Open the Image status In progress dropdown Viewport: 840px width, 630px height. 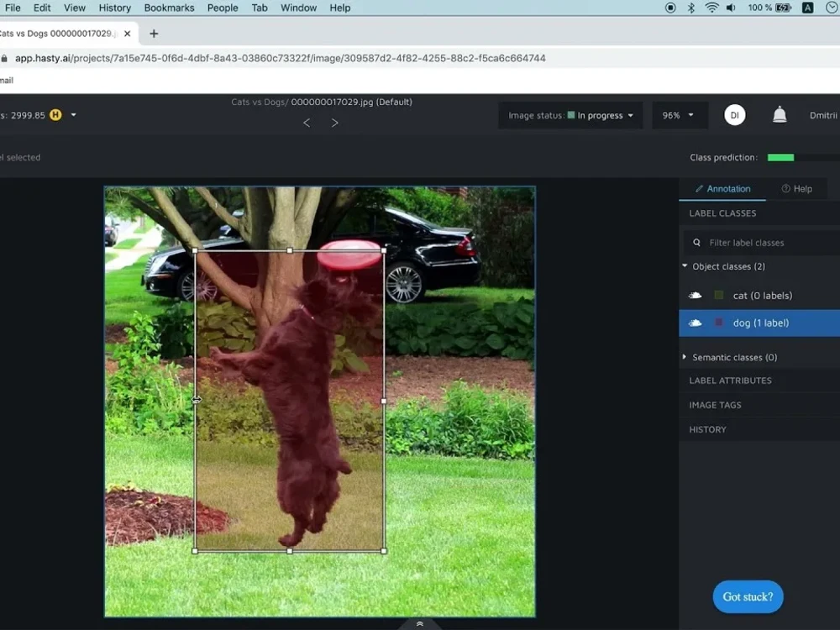coord(570,115)
